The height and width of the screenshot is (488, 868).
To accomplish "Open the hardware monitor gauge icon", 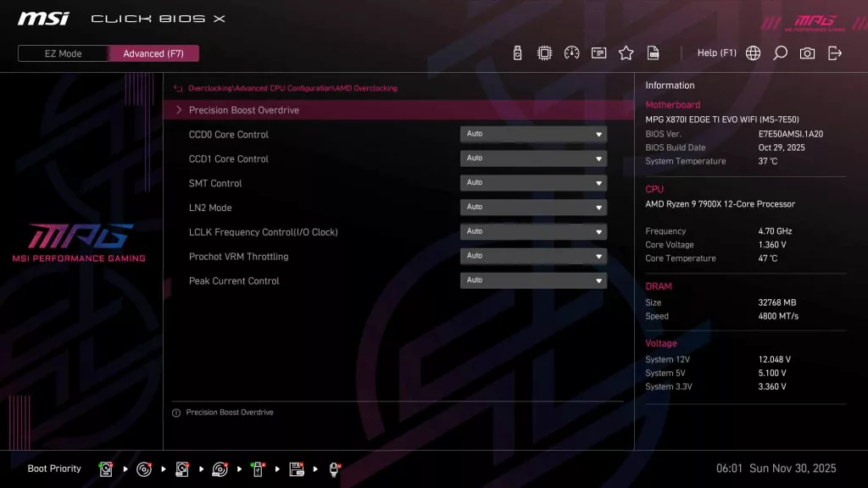I will point(571,53).
